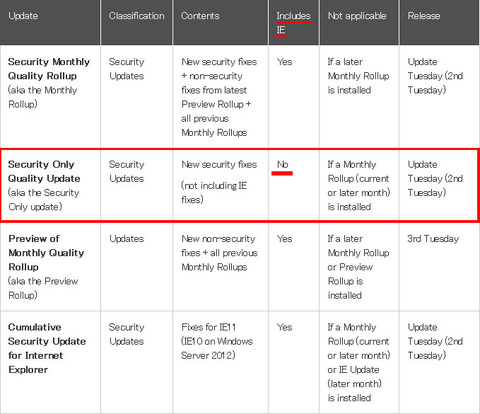
Task: Click the Classification column header
Action: [136, 16]
